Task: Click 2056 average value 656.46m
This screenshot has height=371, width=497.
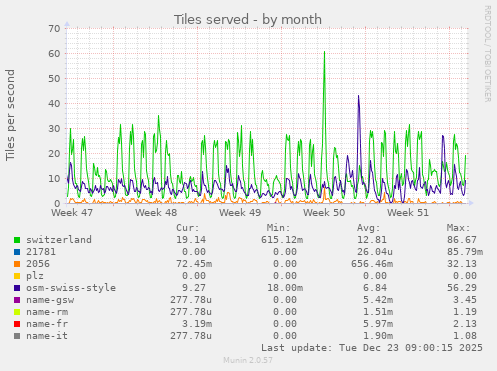Action: click(372, 264)
